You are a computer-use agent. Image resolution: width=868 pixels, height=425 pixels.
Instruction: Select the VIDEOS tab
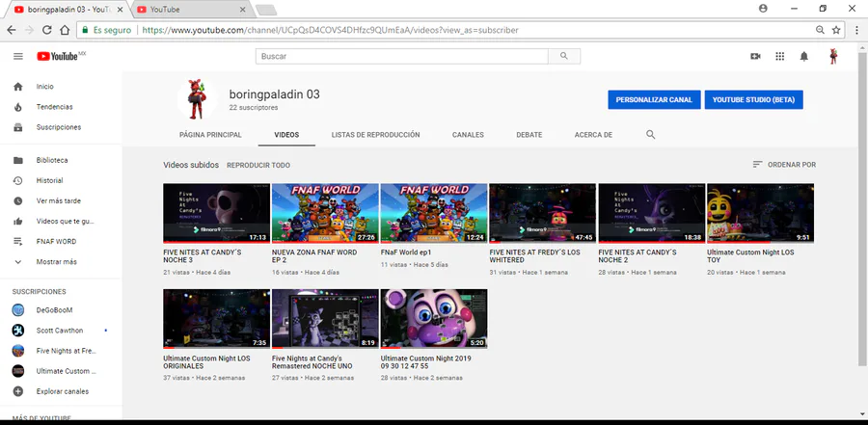[286, 135]
